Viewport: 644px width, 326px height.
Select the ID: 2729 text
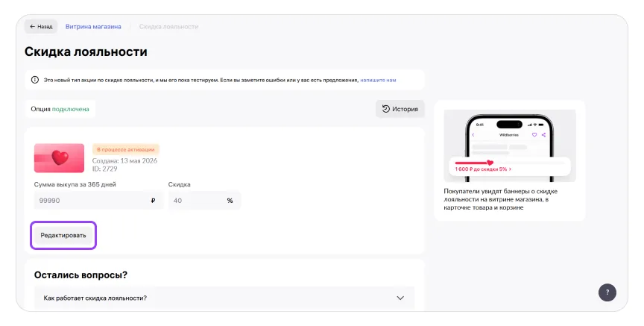pyautogui.click(x=105, y=169)
